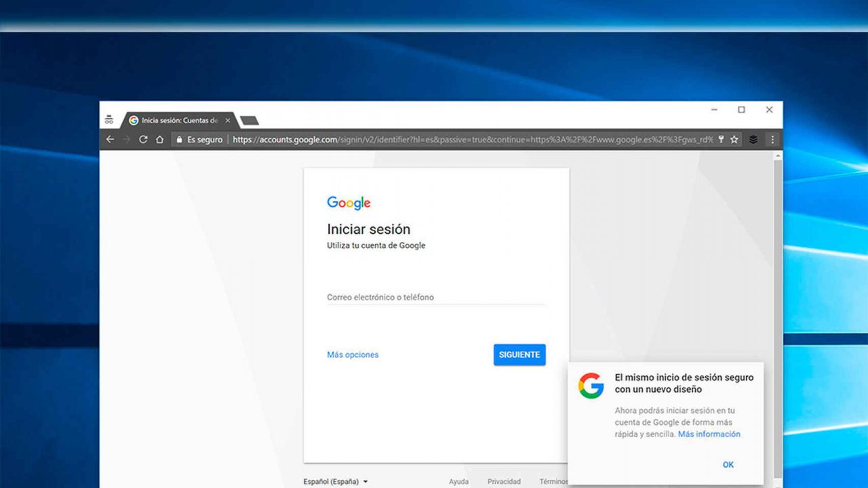Image resolution: width=868 pixels, height=488 pixels.
Task: Click Más información in the popup
Action: pyautogui.click(x=709, y=434)
